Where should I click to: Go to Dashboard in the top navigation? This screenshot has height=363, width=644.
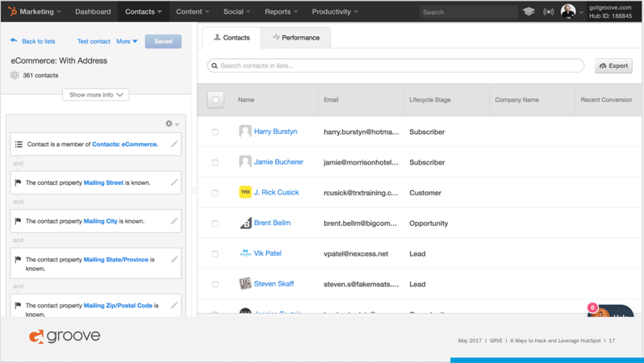pos(93,11)
